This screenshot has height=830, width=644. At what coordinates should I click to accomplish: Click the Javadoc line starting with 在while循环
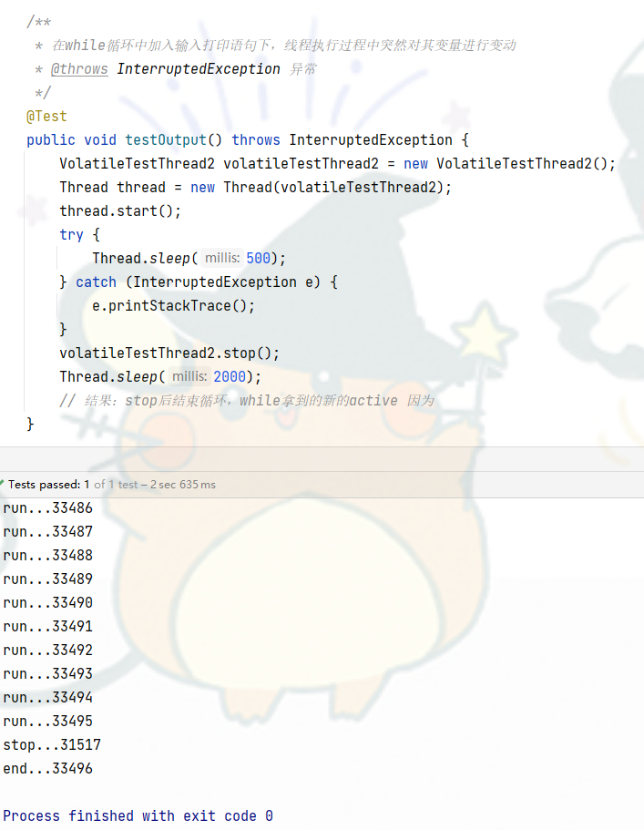coord(283,46)
